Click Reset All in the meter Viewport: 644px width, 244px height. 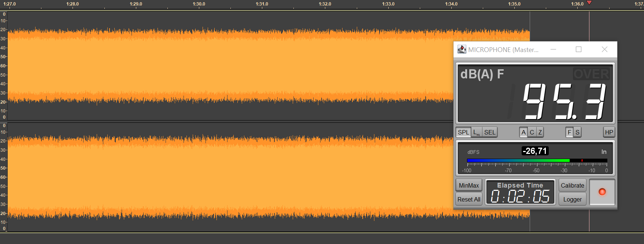click(469, 199)
